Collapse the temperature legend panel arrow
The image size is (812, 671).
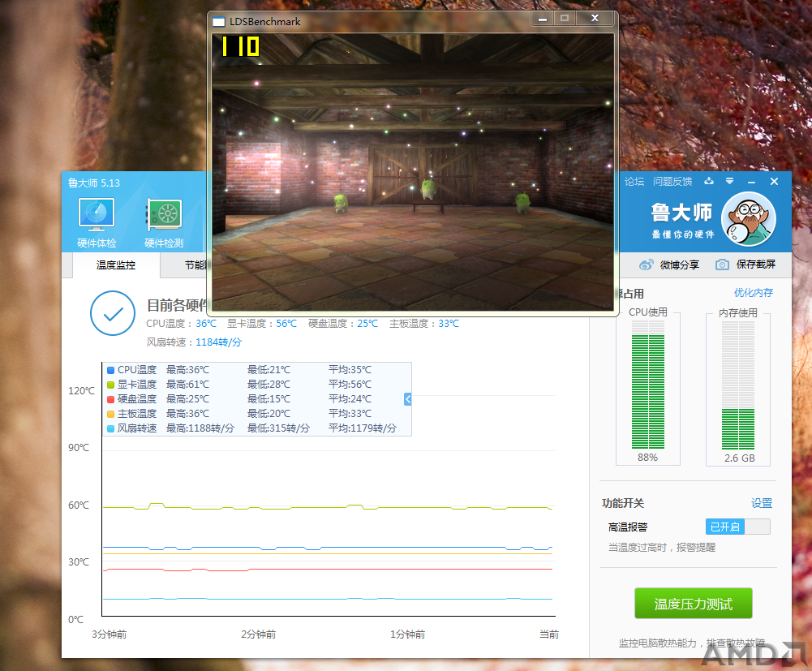coord(407,399)
